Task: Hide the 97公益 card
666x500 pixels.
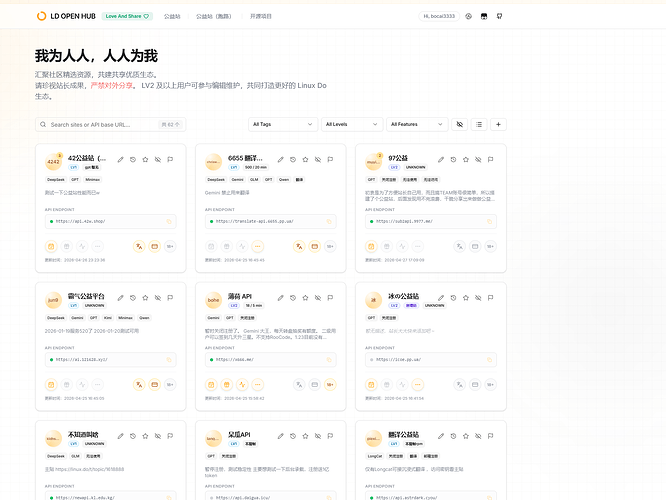Action: click(x=478, y=160)
